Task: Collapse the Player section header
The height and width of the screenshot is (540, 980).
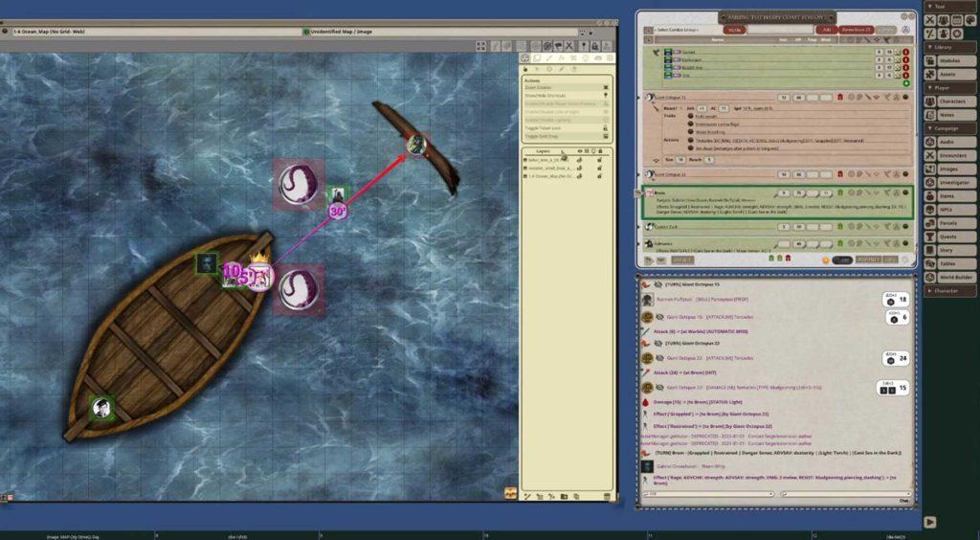Action: (x=950, y=88)
